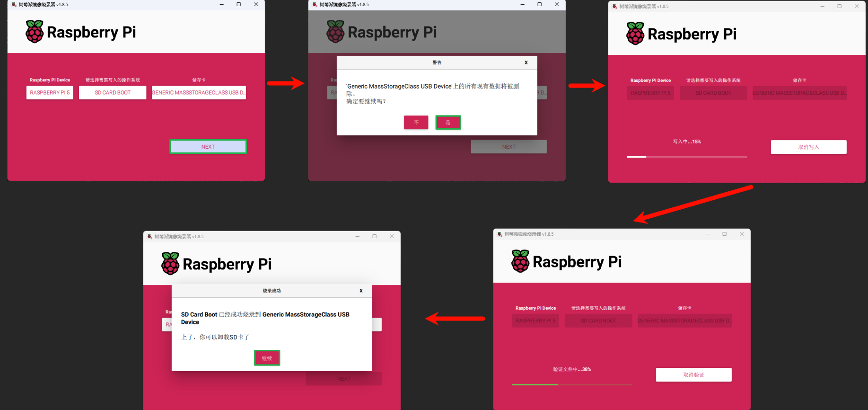Maximize the window showing the warning dialog
This screenshot has width=868, height=410.
(539, 5)
